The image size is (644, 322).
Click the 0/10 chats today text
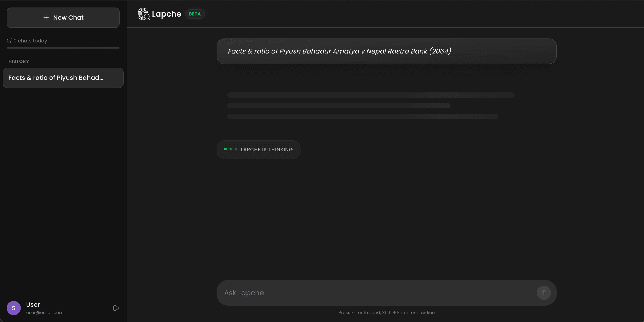click(27, 41)
